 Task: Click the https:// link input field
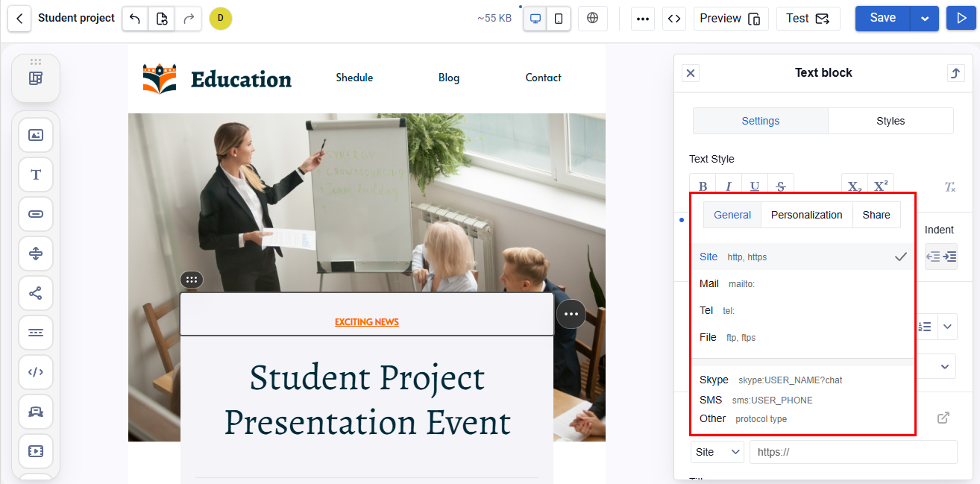[x=853, y=452]
